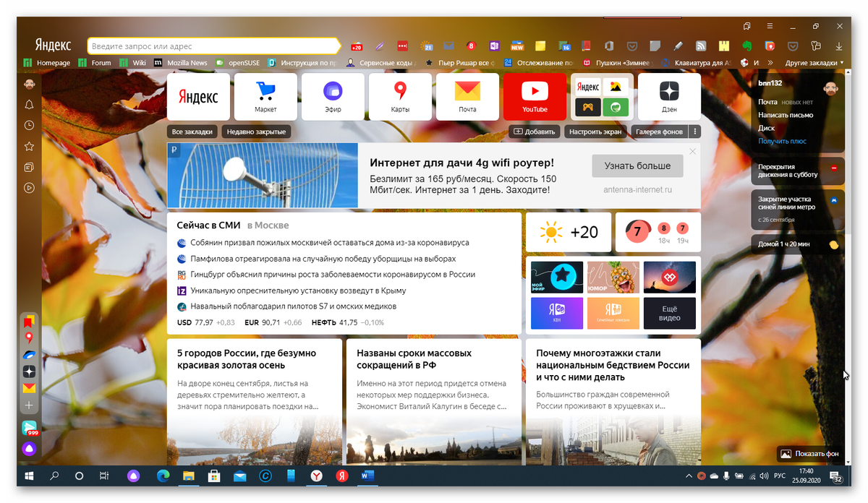Open backgrounds gallery more options dots
The width and height of the screenshot is (868, 503).
click(x=695, y=132)
